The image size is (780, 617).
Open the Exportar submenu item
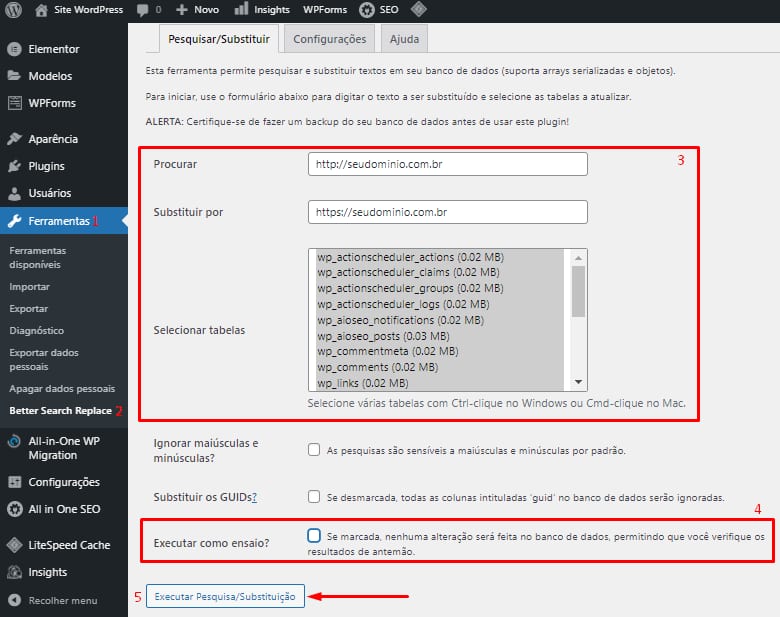(28, 308)
